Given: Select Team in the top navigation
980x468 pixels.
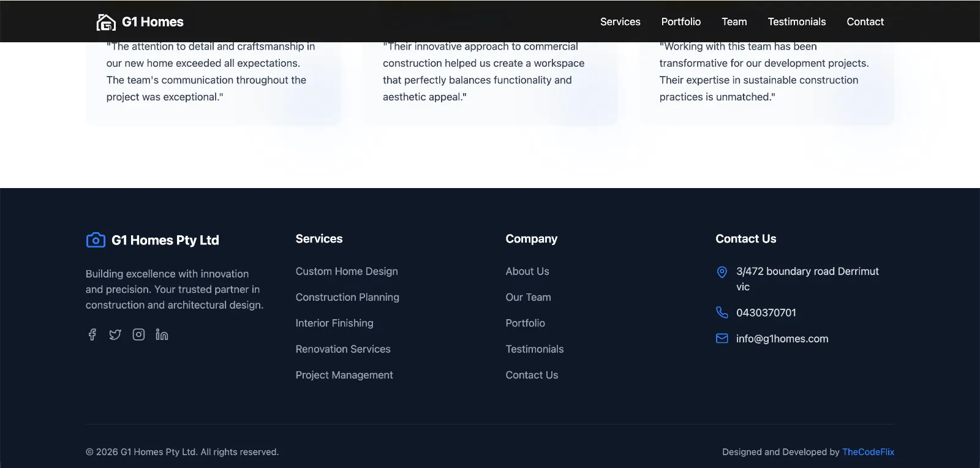Looking at the screenshot, I should point(734,22).
